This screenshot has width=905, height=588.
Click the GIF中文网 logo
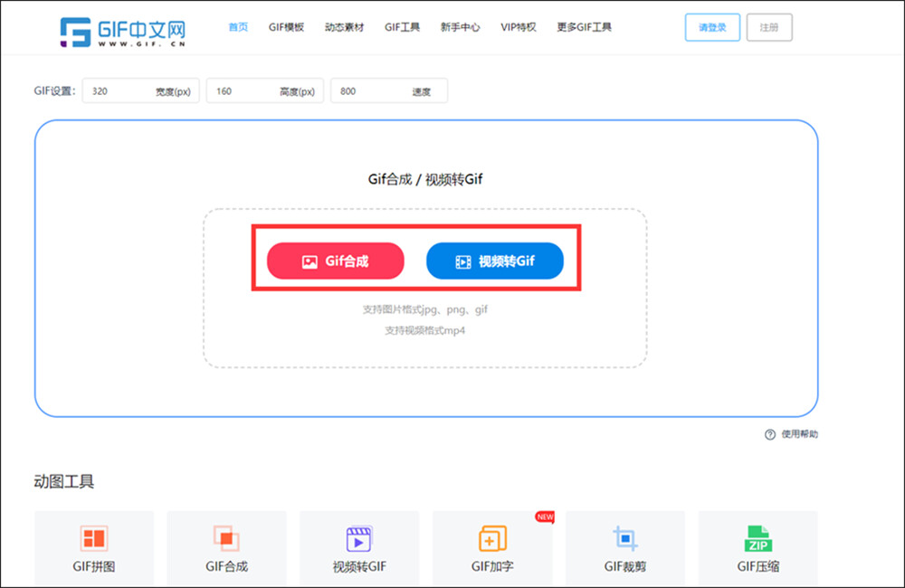pos(122,32)
